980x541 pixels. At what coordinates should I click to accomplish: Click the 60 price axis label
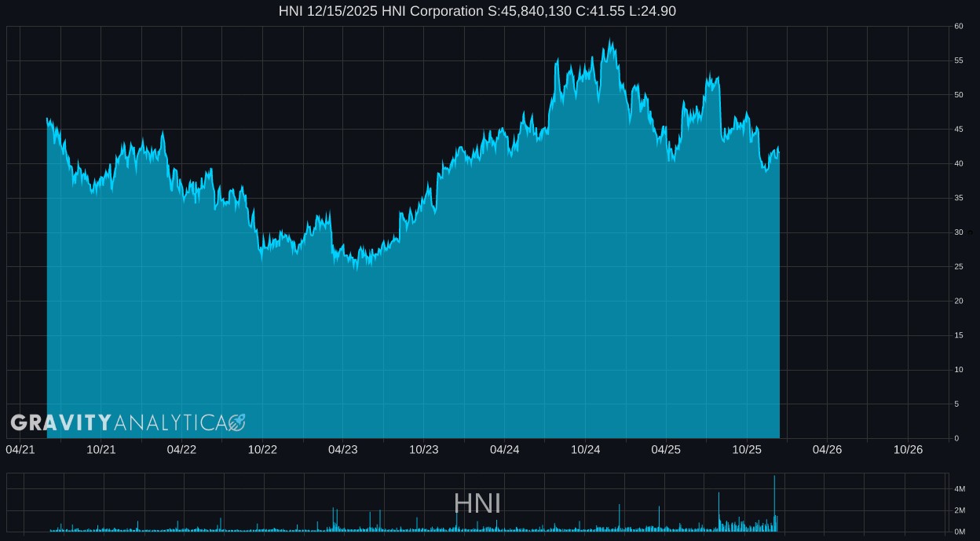pos(959,26)
